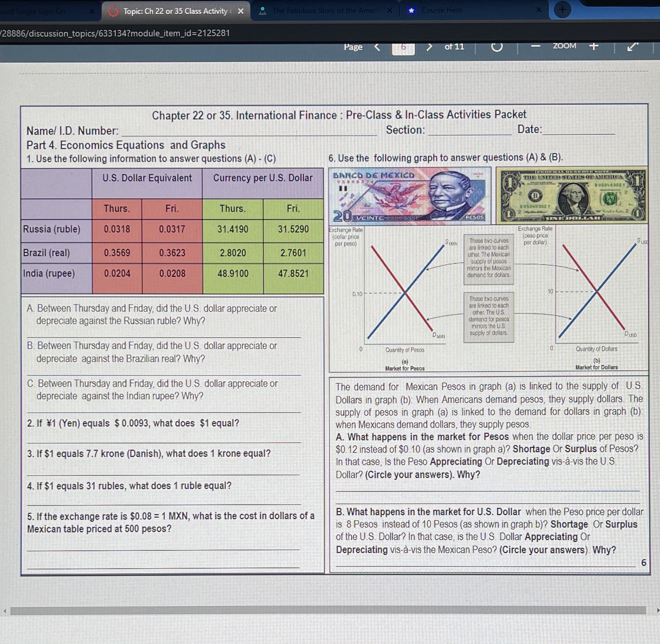660x644 pixels.
Task: Go to the next page with the right chevron
Action: click(429, 46)
